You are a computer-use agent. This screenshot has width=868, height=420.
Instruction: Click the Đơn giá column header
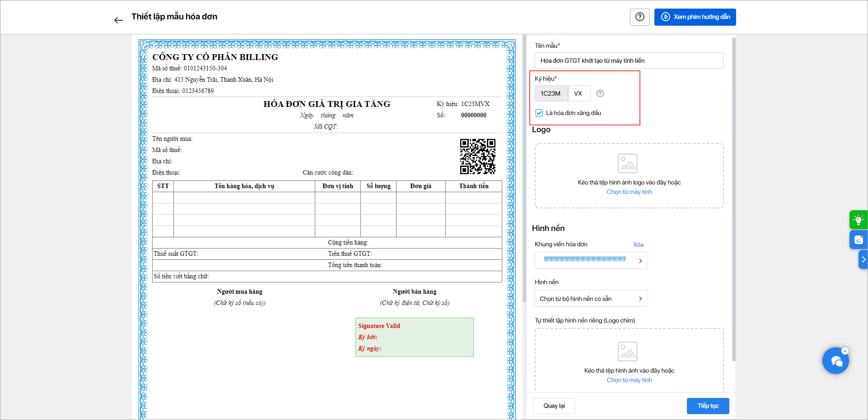click(x=421, y=186)
